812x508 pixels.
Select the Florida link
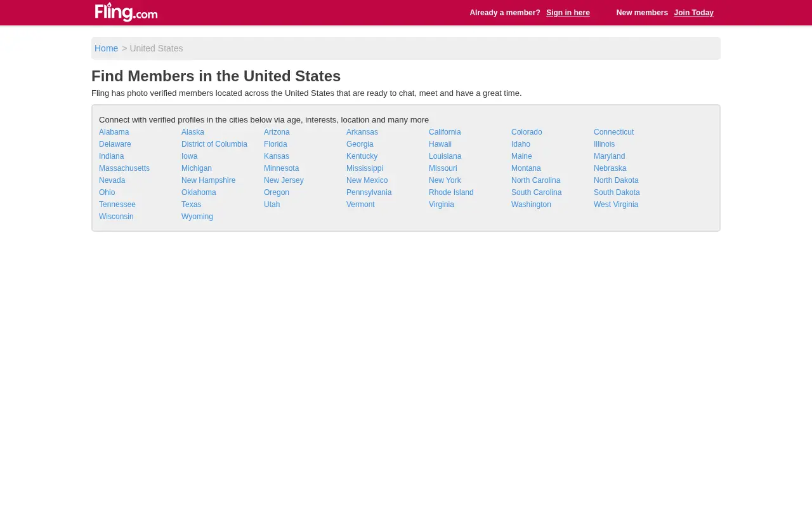pyautogui.click(x=275, y=144)
